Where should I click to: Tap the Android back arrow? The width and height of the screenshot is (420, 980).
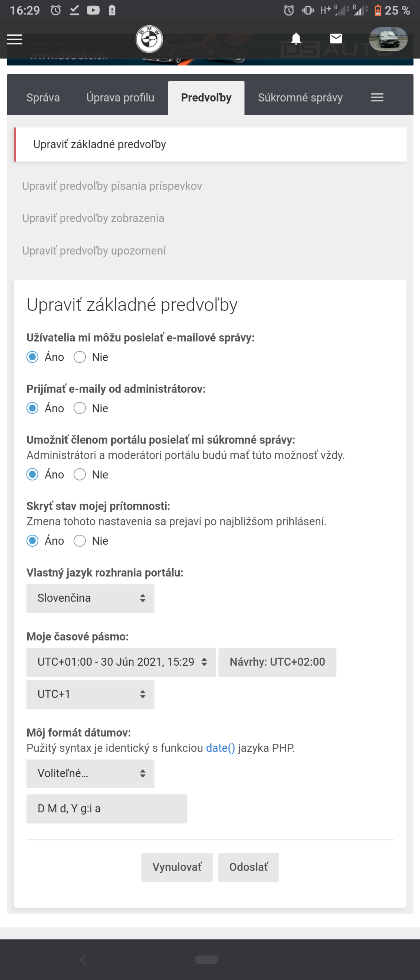[x=84, y=960]
